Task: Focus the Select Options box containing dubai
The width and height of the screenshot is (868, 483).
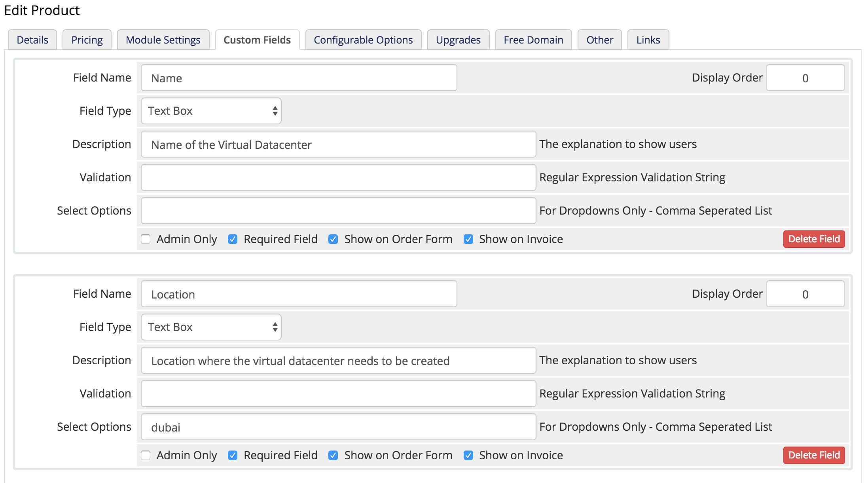Action: (x=338, y=427)
